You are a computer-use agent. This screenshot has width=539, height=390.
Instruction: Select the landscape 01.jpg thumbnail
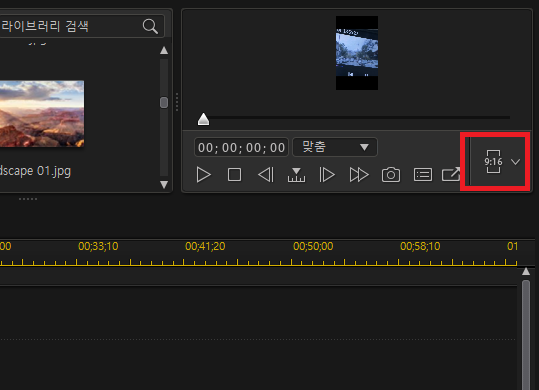point(42,114)
